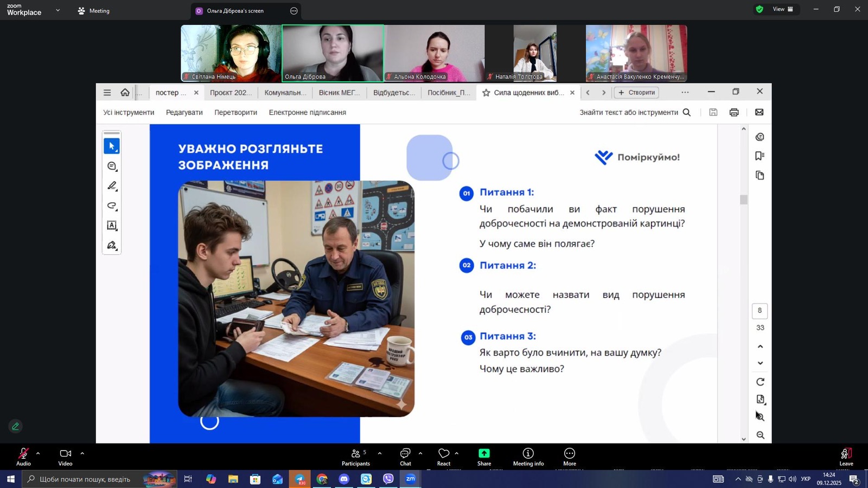Screen dimensions: 868x488
Task: Star the 'Сила щоденних виб...' tab
Action: [486, 93]
